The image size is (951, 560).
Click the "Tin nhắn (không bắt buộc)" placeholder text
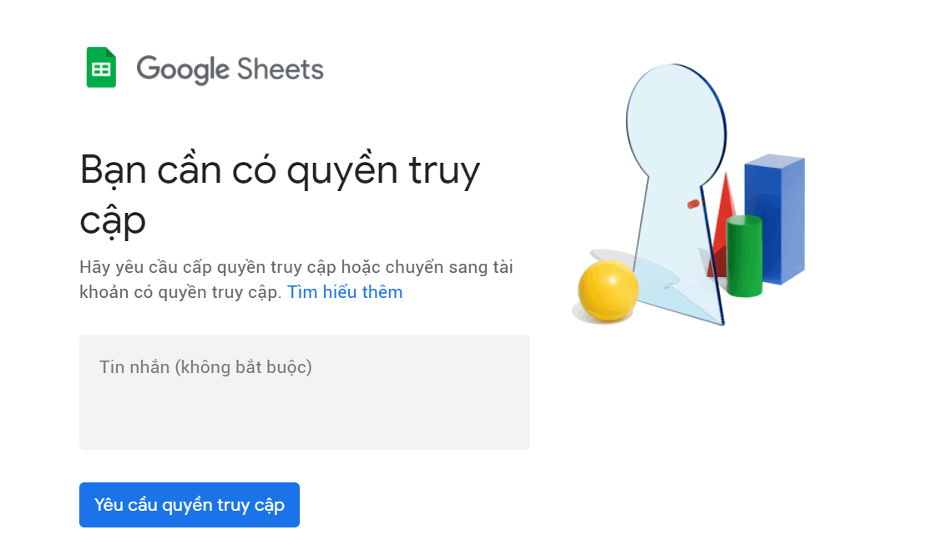pos(205,367)
